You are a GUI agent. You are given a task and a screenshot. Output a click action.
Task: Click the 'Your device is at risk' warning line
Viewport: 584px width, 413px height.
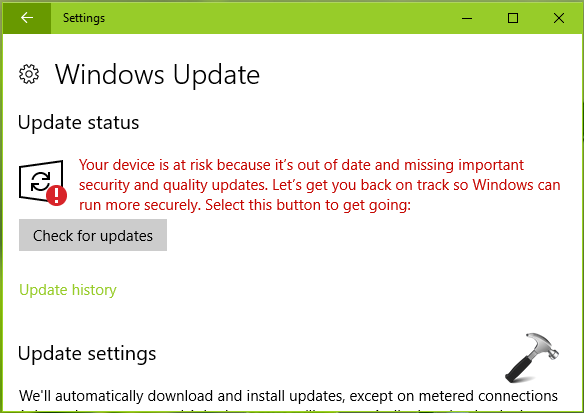(x=301, y=165)
